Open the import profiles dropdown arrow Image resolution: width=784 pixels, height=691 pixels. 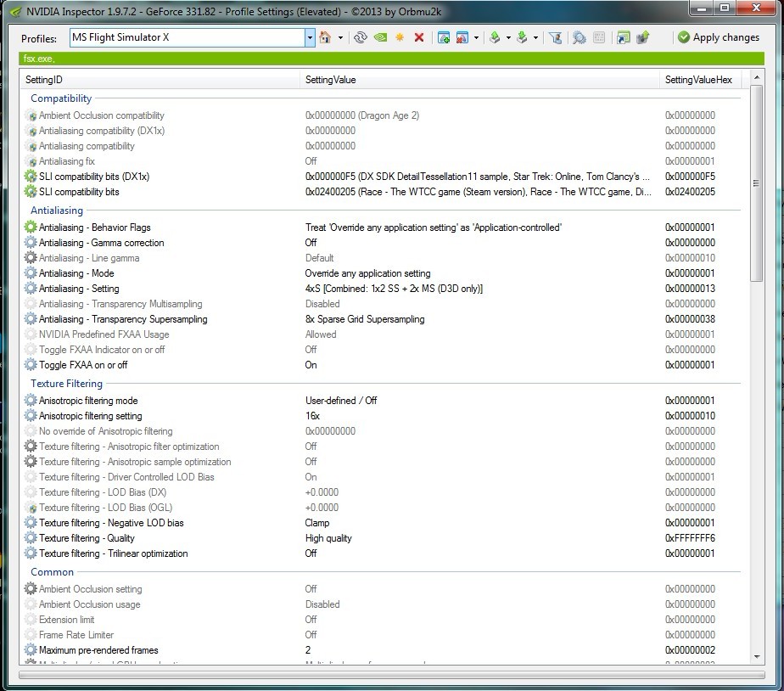(535, 37)
